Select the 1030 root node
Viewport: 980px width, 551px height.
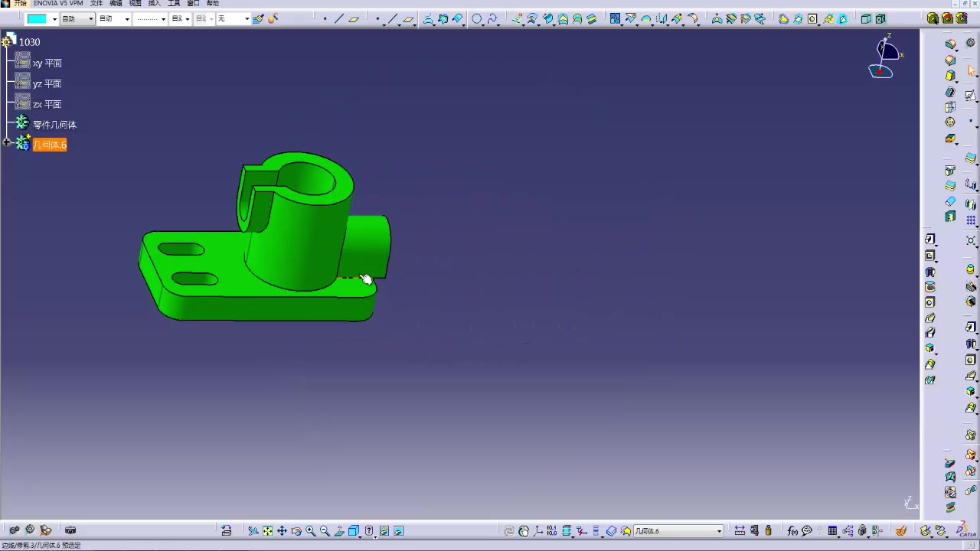(29, 42)
